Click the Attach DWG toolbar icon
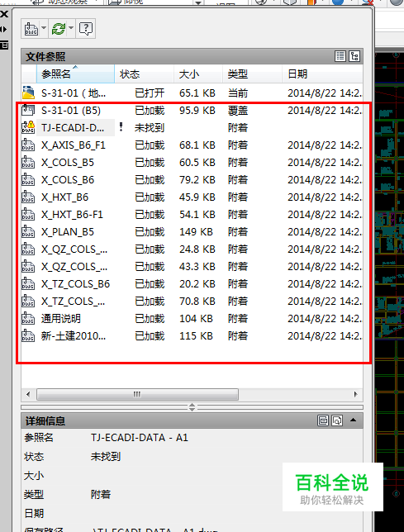 click(x=31, y=29)
